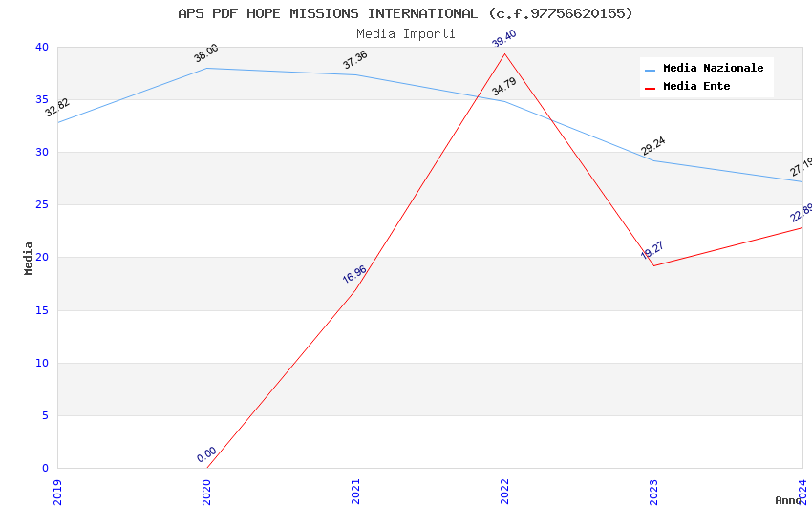812x525 pixels.
Task: Click the 37.36 national average label
Action: [x=354, y=60]
